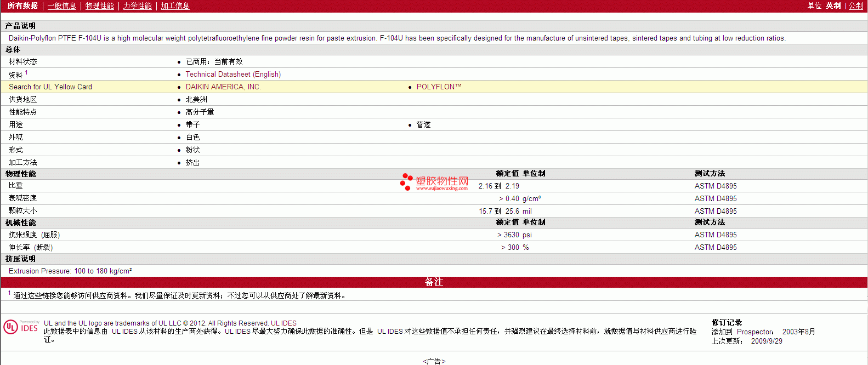
Task: Open the 力学性能 tab
Action: pyautogui.click(x=137, y=5)
